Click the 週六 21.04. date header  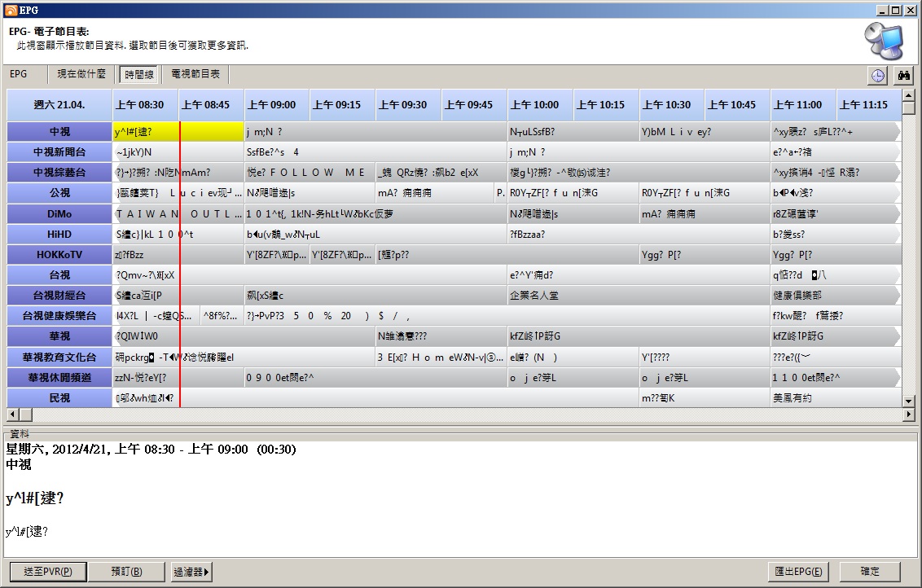pyautogui.click(x=59, y=105)
